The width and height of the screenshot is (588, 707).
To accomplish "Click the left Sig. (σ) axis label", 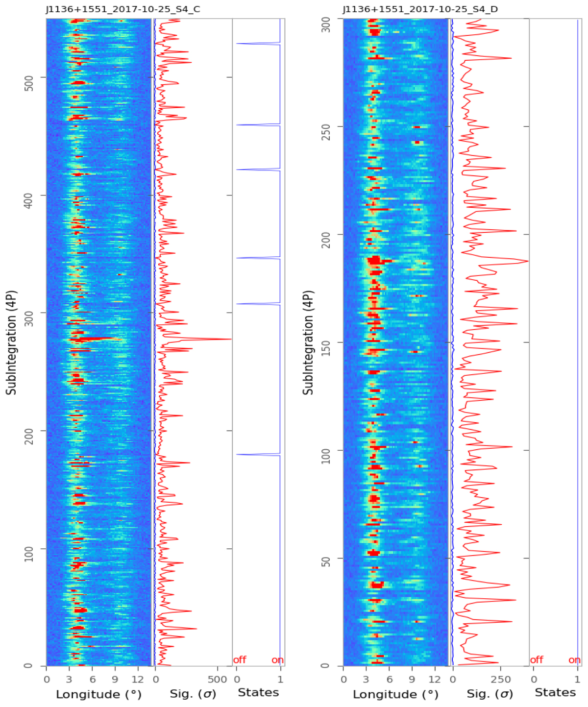I will pos(193,694).
